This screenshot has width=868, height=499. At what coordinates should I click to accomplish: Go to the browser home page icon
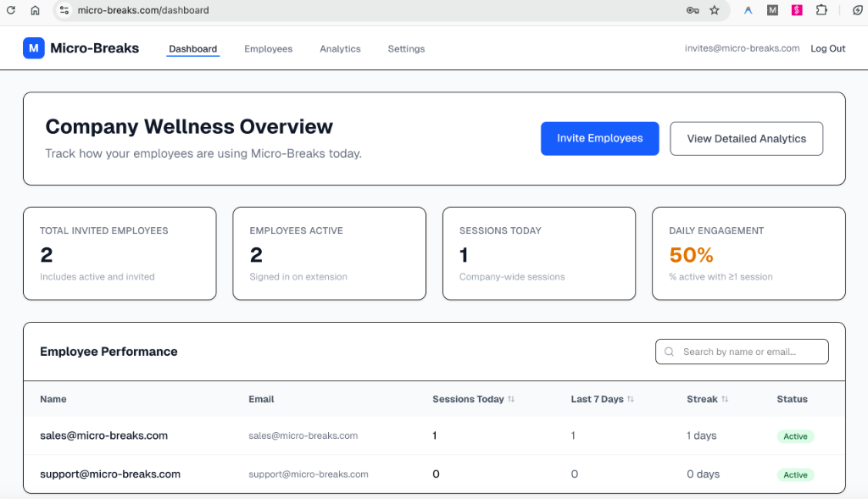35,10
